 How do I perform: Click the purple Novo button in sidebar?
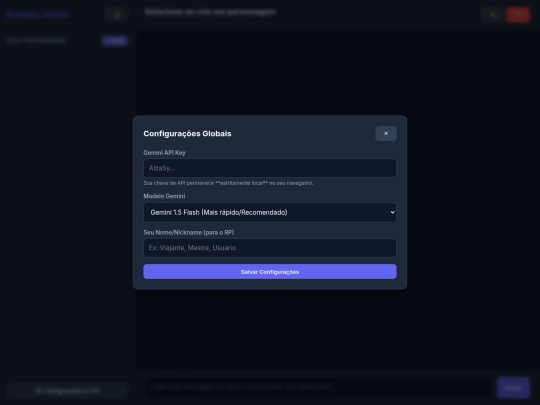pos(115,41)
